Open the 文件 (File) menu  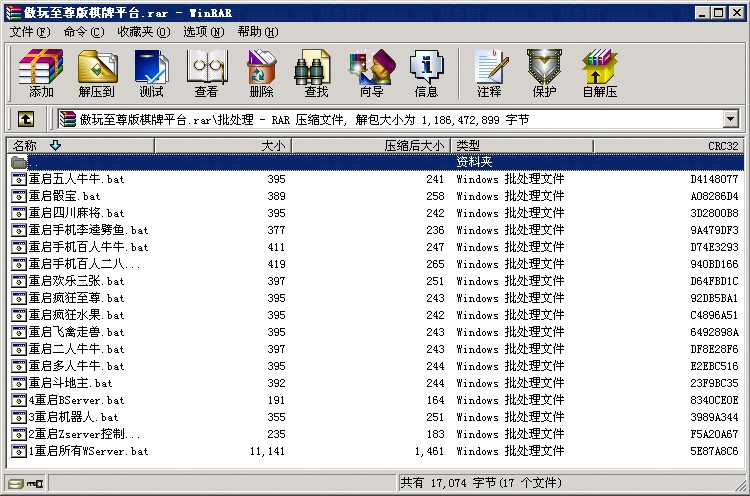point(29,32)
